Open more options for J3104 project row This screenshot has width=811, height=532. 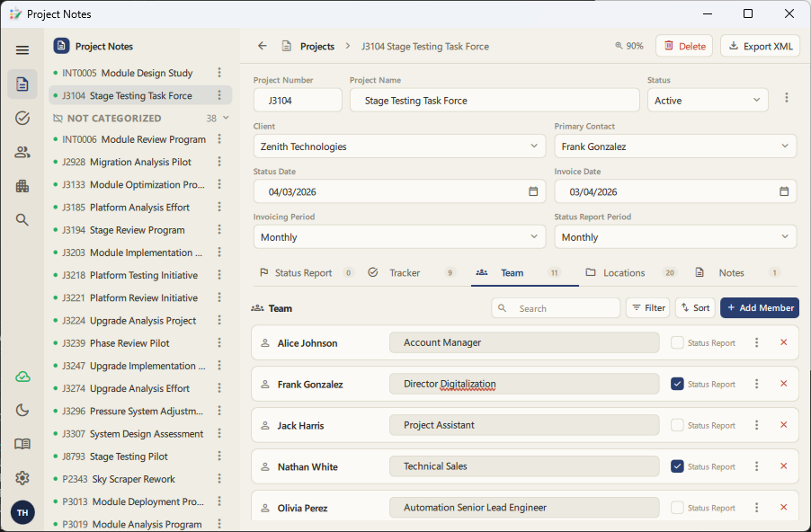pos(219,95)
